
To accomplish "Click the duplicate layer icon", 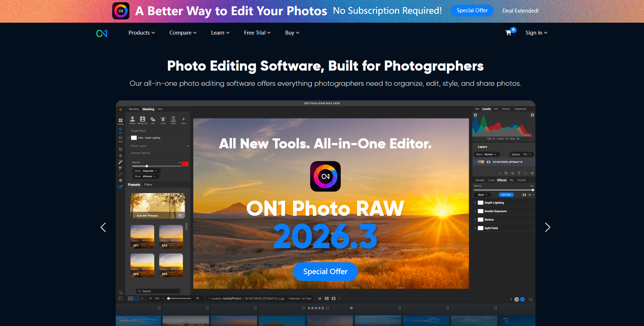I will (506, 173).
